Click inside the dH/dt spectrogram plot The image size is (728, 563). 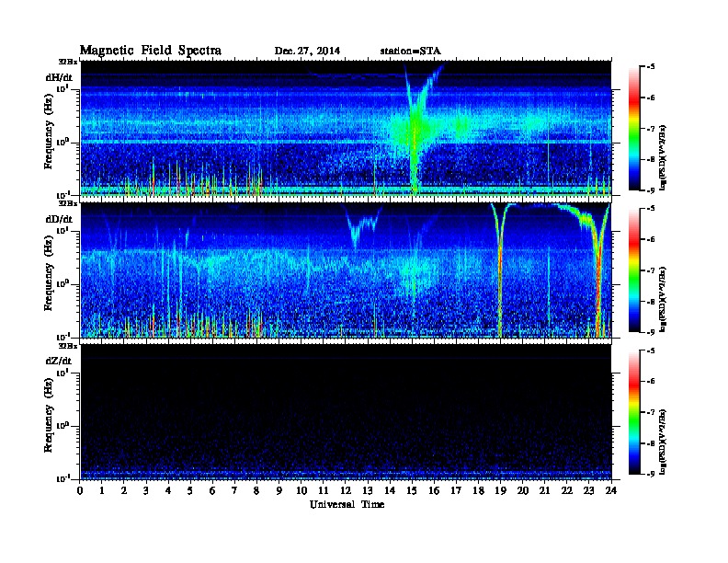click(x=346, y=128)
